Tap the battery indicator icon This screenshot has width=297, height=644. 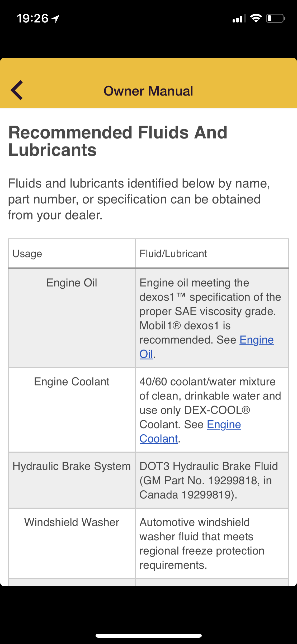click(x=275, y=18)
